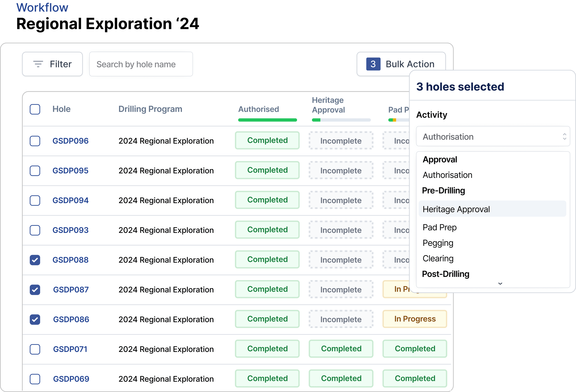Uncheck the GSDP086 row checkbox
The width and height of the screenshot is (576, 392).
coord(35,319)
